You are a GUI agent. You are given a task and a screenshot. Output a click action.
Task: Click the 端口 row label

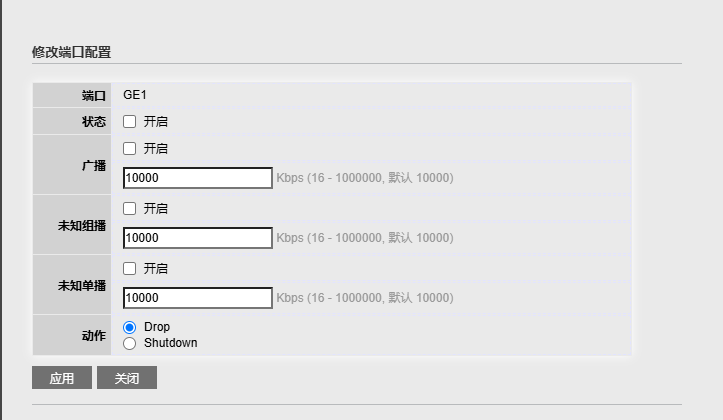pyautogui.click(x=94, y=95)
